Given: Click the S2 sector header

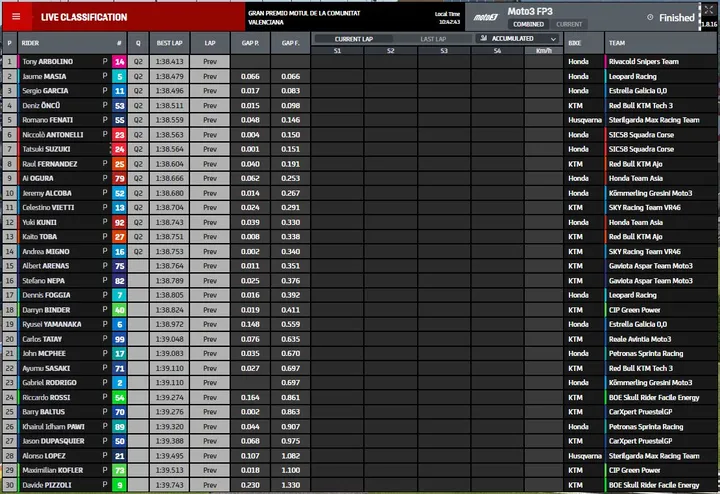Looking at the screenshot, I should tap(391, 51).
